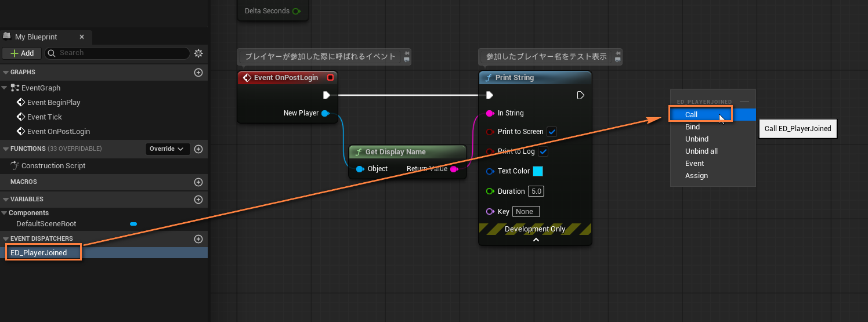Click the Add button
Viewport: 868px width, 322px height.
[x=22, y=53]
